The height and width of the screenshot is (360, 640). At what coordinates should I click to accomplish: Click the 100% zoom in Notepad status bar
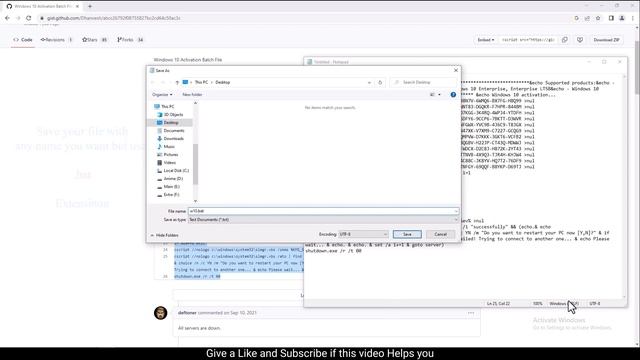(538, 304)
